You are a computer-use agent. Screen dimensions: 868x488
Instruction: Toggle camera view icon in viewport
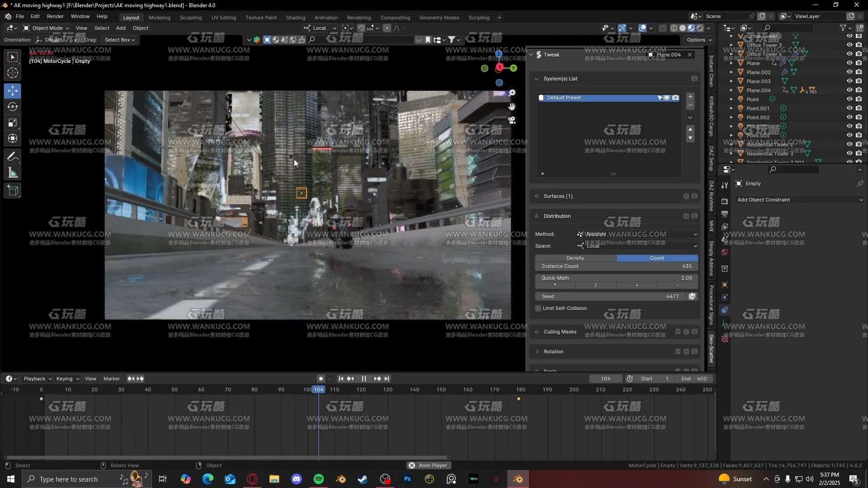click(512, 121)
